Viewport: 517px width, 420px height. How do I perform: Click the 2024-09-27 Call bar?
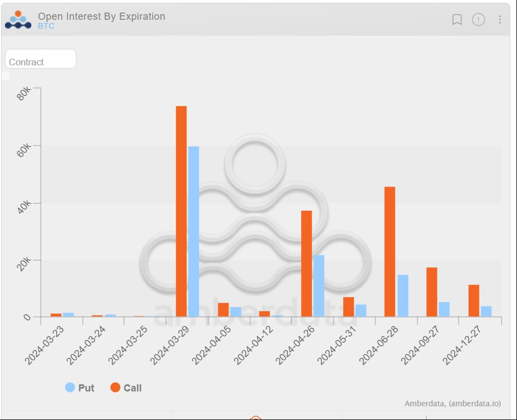point(432,292)
